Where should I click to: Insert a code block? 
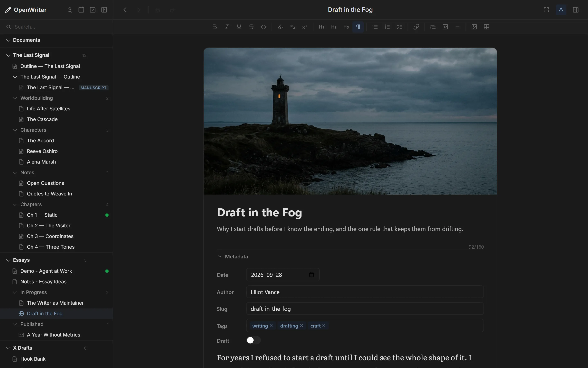(x=445, y=27)
